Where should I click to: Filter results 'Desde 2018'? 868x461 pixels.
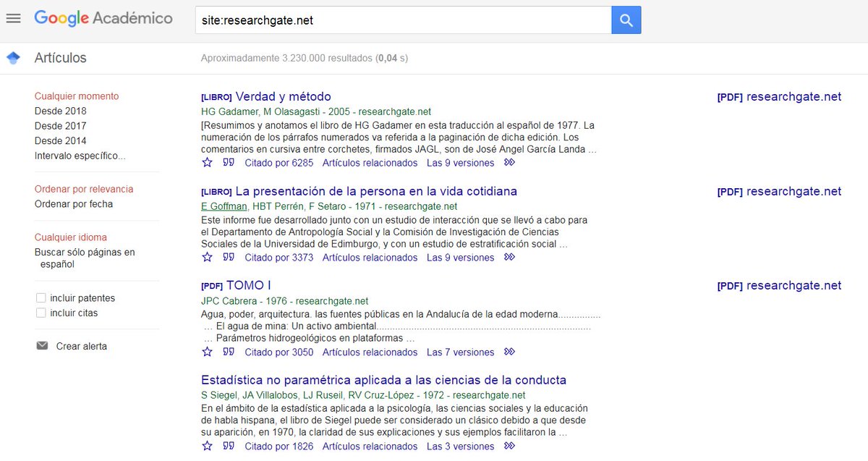tap(61, 111)
